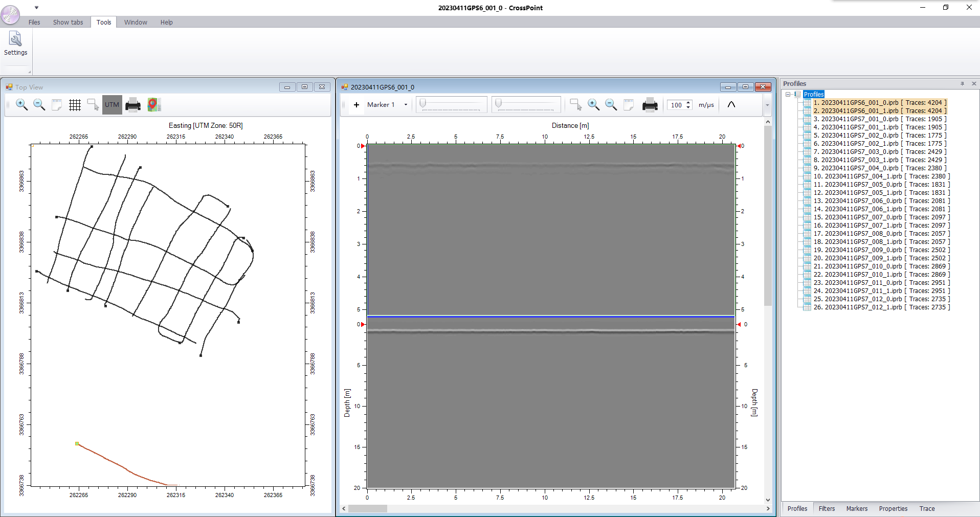This screenshot has height=517, width=980.
Task: Zoom out on the Top View map
Action: pyautogui.click(x=39, y=105)
